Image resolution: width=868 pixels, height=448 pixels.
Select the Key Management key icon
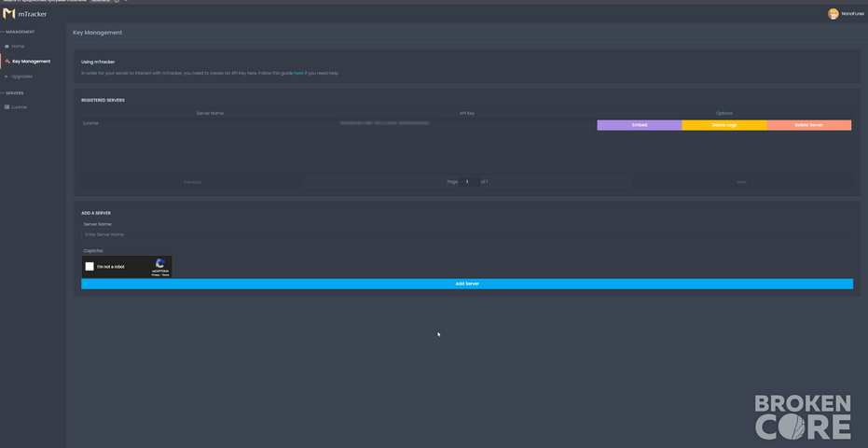tap(7, 61)
